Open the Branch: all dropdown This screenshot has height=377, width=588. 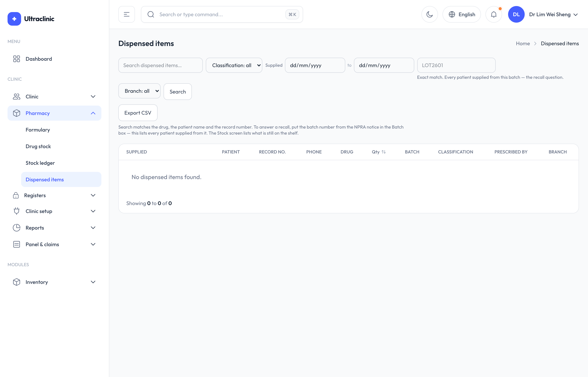pyautogui.click(x=139, y=91)
